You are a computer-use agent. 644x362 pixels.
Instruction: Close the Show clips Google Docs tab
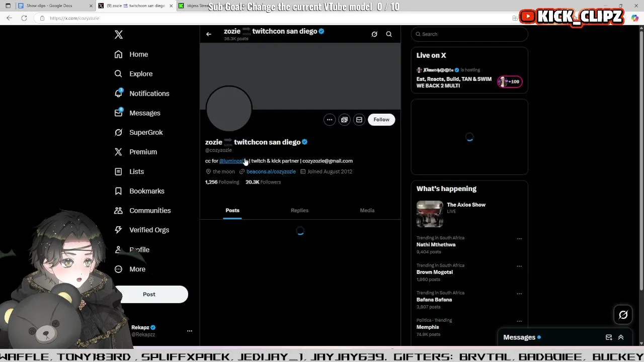(91, 6)
